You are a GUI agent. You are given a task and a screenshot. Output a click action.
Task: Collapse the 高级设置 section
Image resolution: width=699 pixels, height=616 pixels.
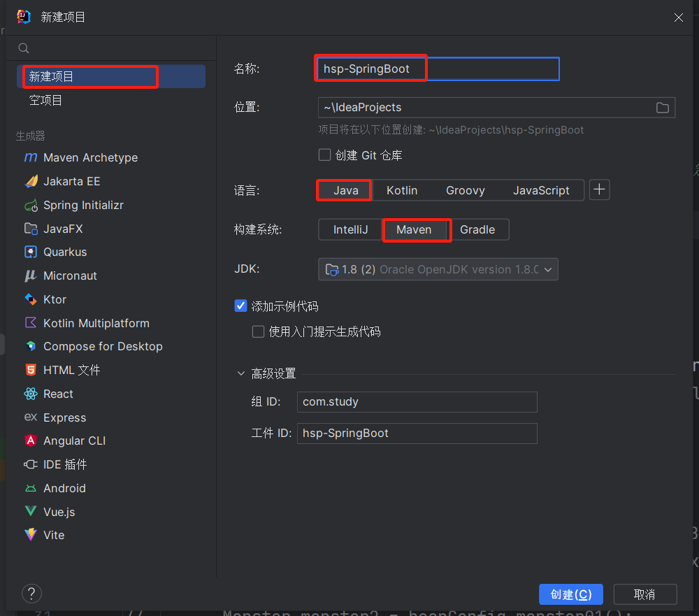pyautogui.click(x=241, y=373)
